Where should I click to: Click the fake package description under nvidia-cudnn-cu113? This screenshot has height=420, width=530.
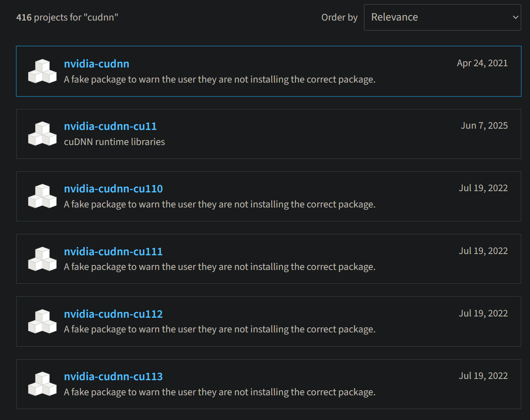click(x=219, y=392)
